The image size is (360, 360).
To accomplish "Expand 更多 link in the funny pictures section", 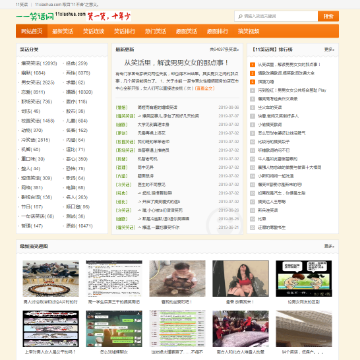I will coord(329,246).
